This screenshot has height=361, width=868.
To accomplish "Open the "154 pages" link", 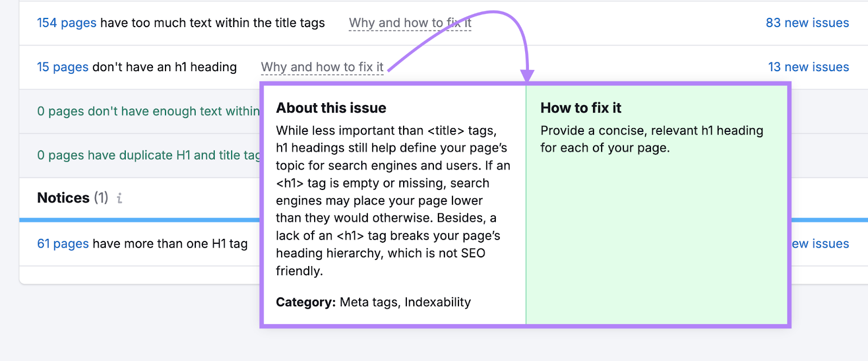I will click(66, 23).
